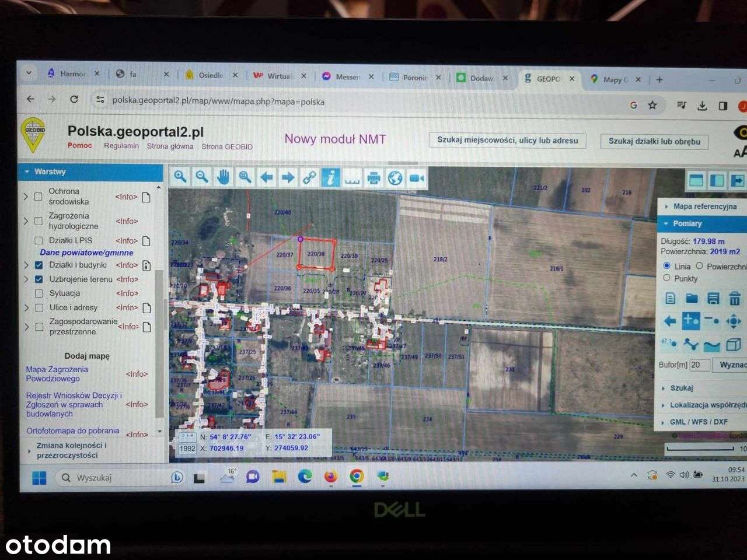Expand the Ulice i adresy group

pyautogui.click(x=26, y=307)
